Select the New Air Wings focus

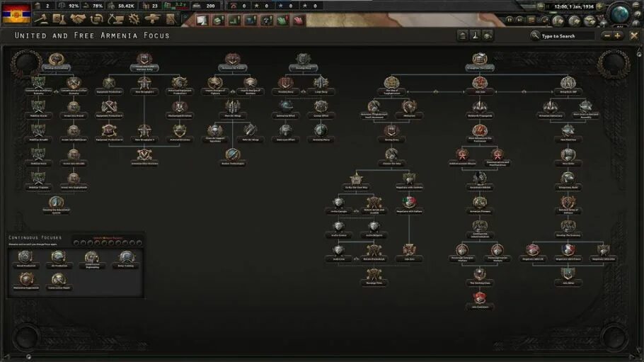pos(232,109)
